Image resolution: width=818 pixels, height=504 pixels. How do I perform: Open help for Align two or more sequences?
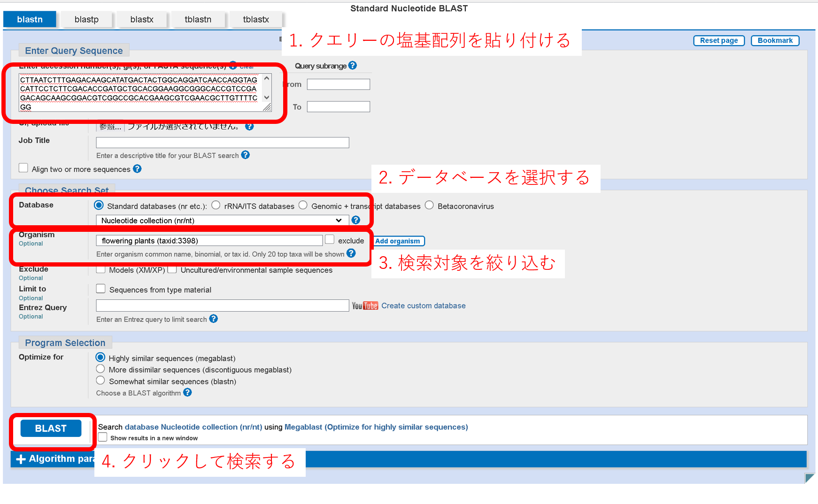coord(137,168)
